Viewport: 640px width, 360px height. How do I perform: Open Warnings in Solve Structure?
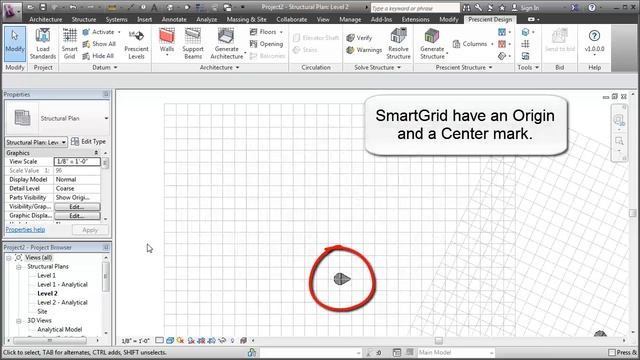[364, 50]
